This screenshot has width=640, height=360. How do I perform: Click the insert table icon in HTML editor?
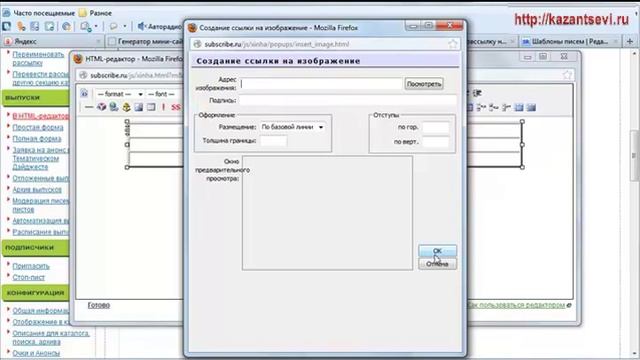click(151, 107)
